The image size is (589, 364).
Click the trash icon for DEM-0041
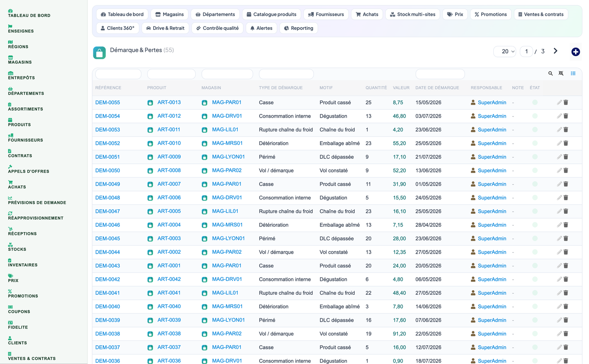click(566, 293)
